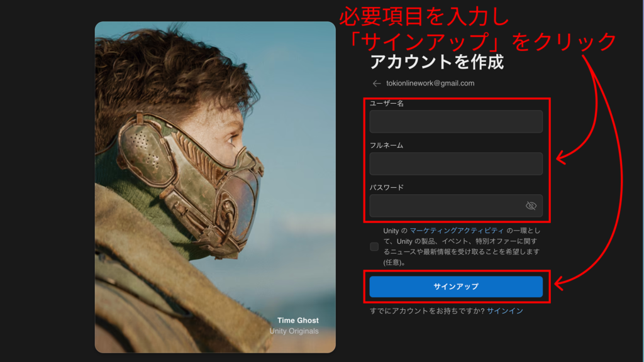Click the red 必要項目を入力し annotation text
The width and height of the screenshot is (644, 362).
click(424, 16)
